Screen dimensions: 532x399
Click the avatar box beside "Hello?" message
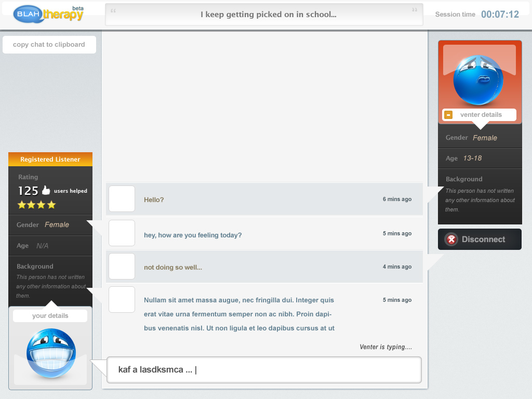[x=122, y=199]
